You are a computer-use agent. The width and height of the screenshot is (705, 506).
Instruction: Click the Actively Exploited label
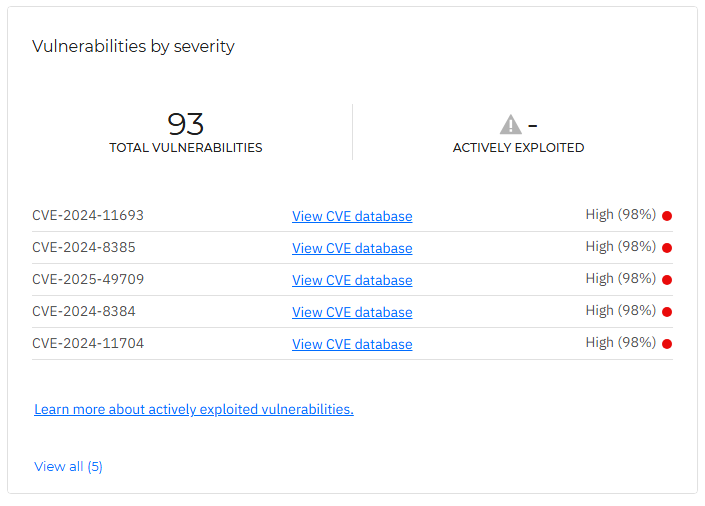point(518,148)
